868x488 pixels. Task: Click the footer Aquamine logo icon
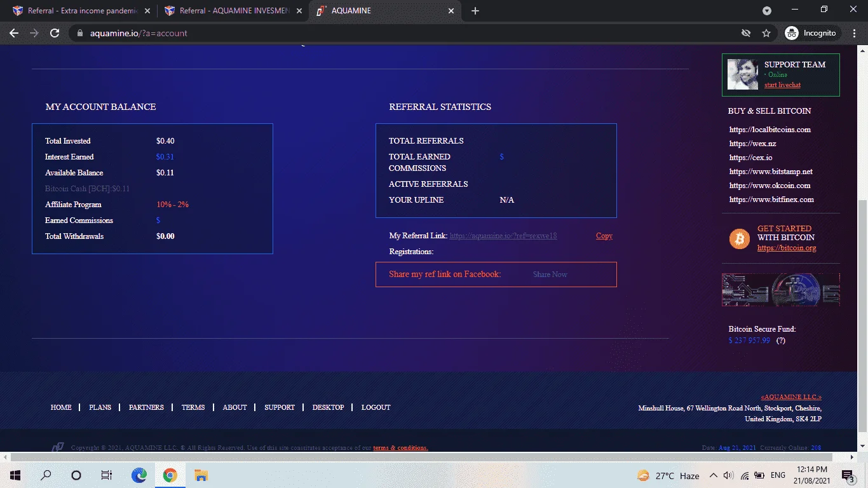click(58, 447)
